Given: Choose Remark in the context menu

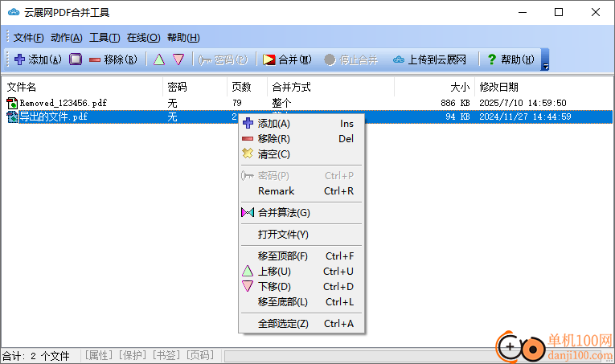Looking at the screenshot, I should coord(301,190).
